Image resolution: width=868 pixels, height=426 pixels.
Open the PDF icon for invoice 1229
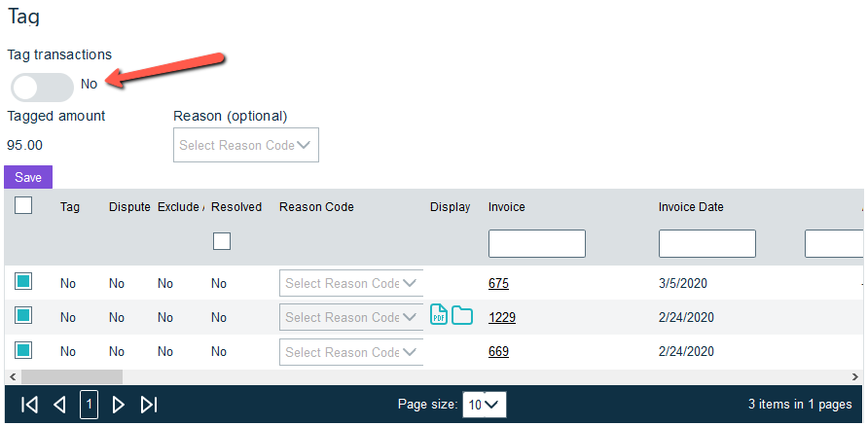(x=439, y=316)
